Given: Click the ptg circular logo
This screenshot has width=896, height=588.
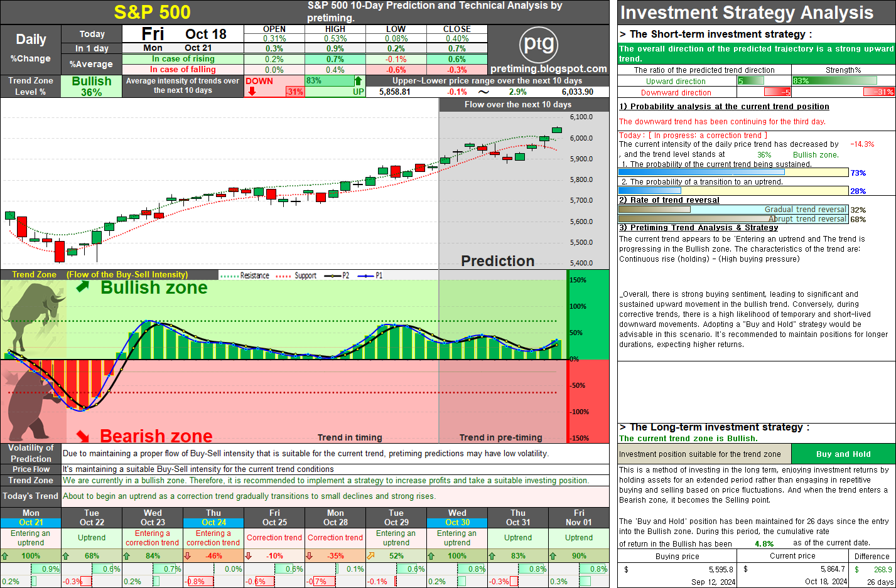Looking at the screenshot, I should [x=539, y=44].
